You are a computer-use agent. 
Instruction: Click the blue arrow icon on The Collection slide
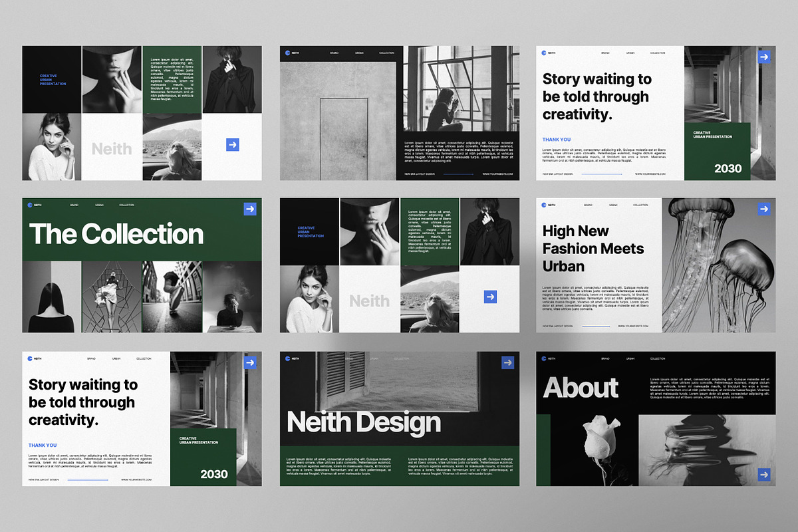click(250, 209)
